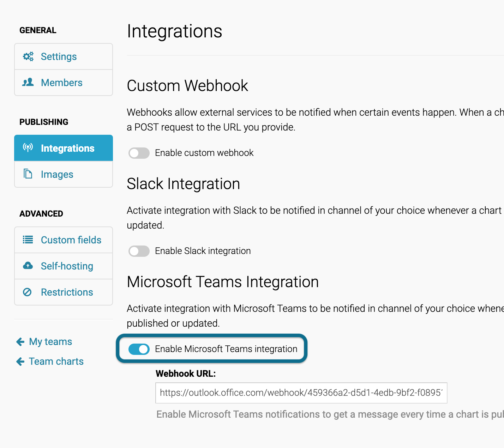Go to the Images section
Image resolution: width=504 pixels, height=448 pixels.
[64, 174]
